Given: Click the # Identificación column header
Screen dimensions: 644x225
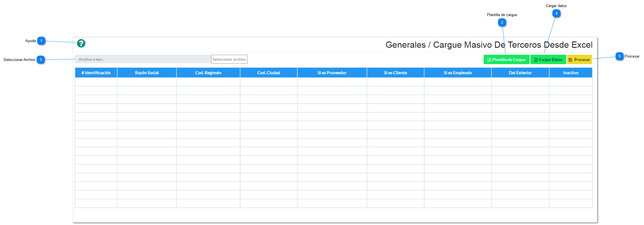Looking at the screenshot, I should [x=96, y=73].
